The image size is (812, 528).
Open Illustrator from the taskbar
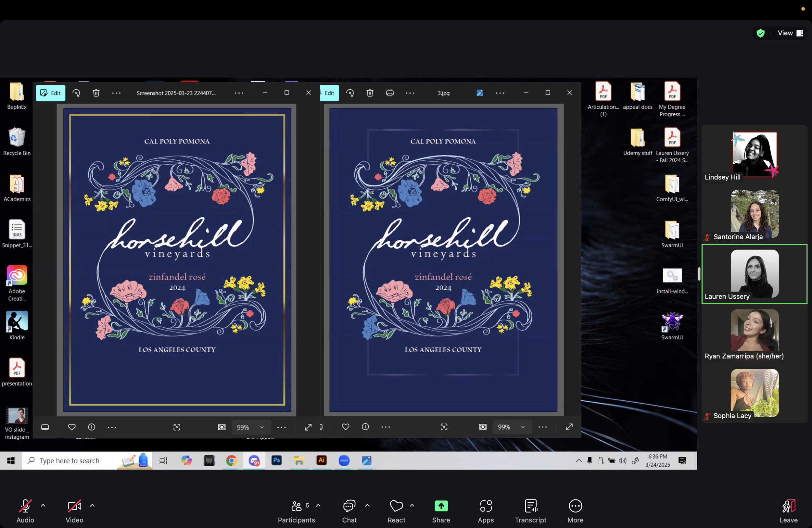coord(321,460)
